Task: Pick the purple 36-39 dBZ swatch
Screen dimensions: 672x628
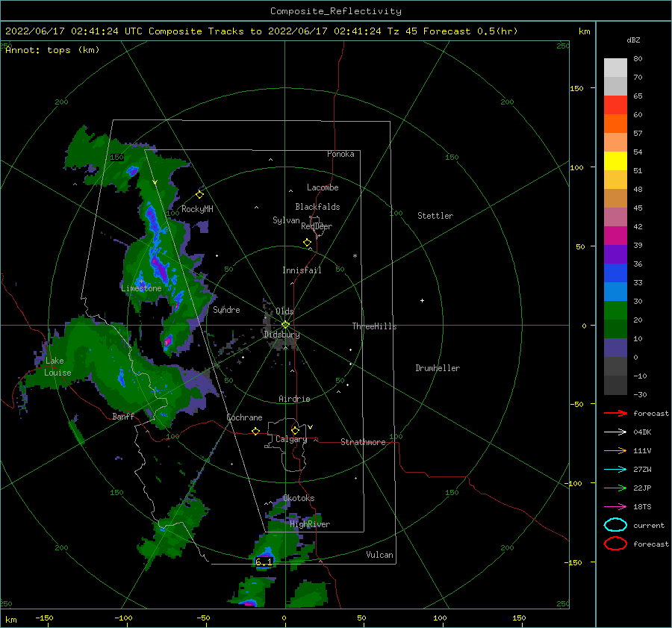Action: pyautogui.click(x=615, y=255)
